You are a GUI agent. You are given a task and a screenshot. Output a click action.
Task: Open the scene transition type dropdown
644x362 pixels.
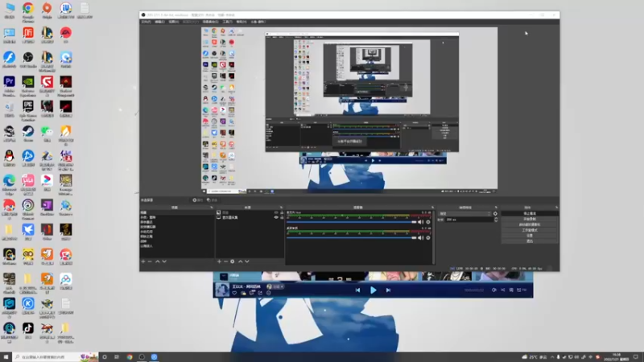(x=464, y=213)
